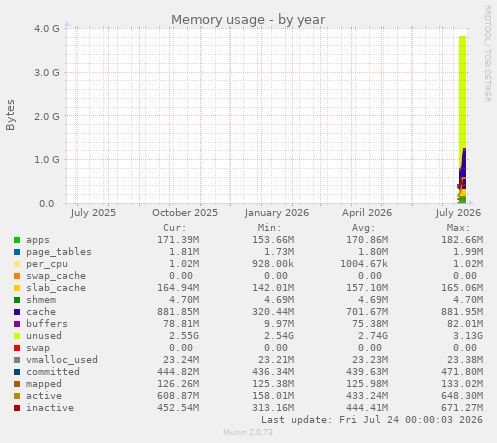Click the dark red inactive legend swatch
The height and width of the screenshot is (443, 497).
(x=17, y=408)
